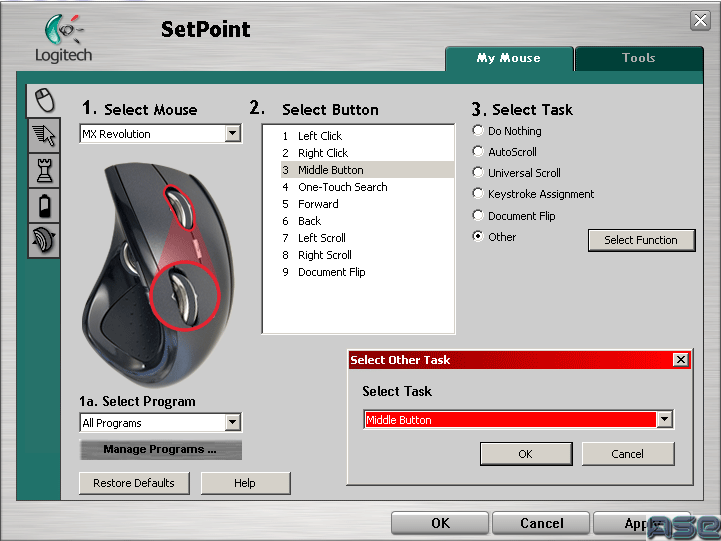721x541 pixels.
Task: Select One-Touch Search in the button list
Action: (367, 187)
